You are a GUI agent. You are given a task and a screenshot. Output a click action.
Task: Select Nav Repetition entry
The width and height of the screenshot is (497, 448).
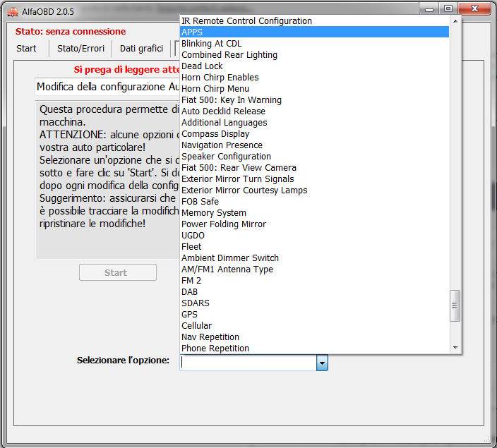pos(314,337)
